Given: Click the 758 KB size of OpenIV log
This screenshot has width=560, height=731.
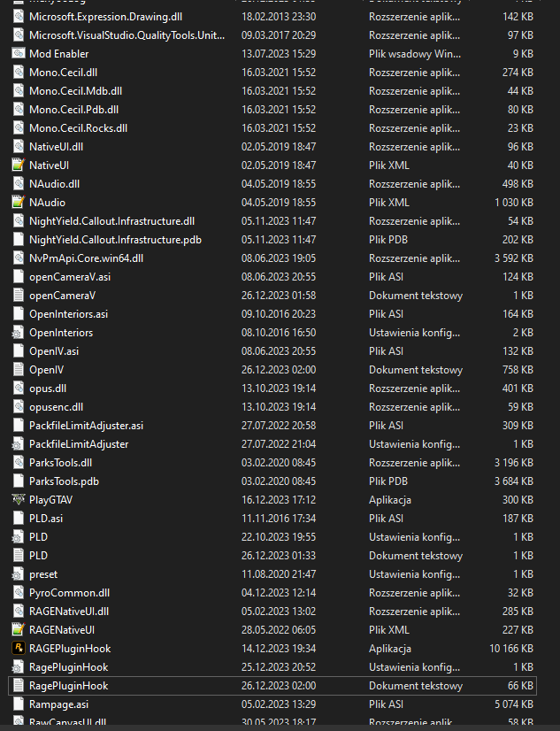Looking at the screenshot, I should (518, 370).
